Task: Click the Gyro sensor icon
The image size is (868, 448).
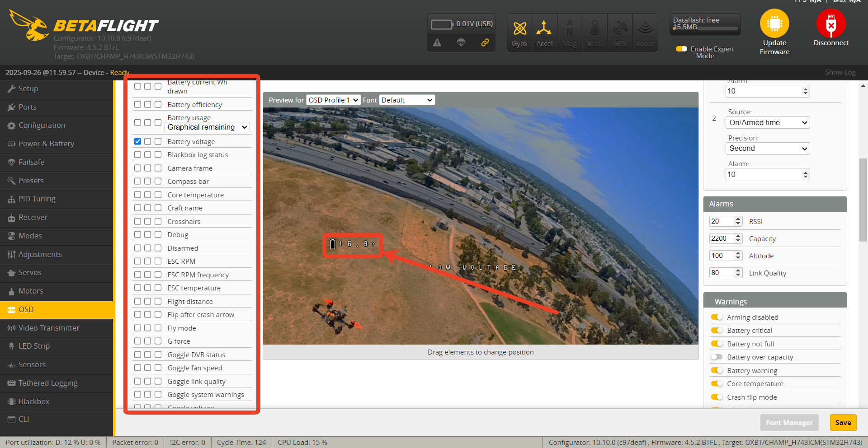Action: [x=519, y=29]
